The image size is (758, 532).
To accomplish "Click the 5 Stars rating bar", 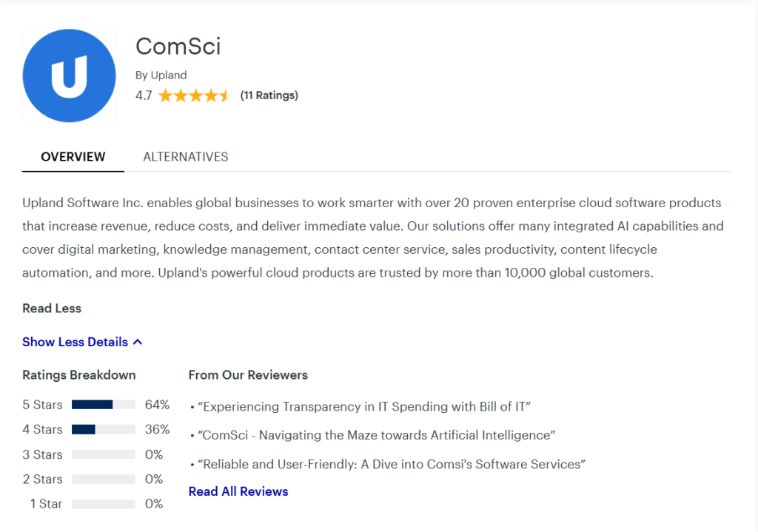I will 103,405.
